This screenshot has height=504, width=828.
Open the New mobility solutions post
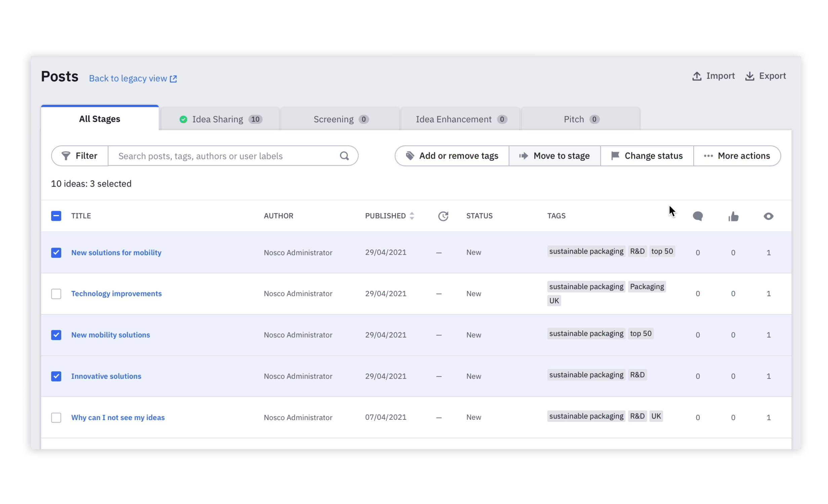[111, 335]
